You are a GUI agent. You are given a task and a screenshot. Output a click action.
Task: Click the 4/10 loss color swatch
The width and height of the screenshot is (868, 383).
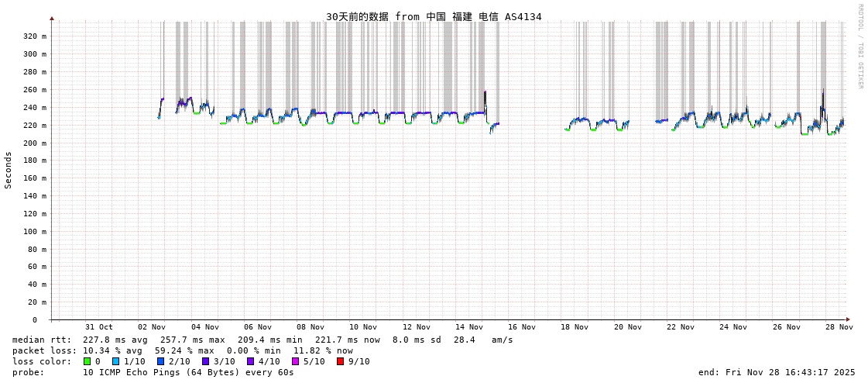250,361
